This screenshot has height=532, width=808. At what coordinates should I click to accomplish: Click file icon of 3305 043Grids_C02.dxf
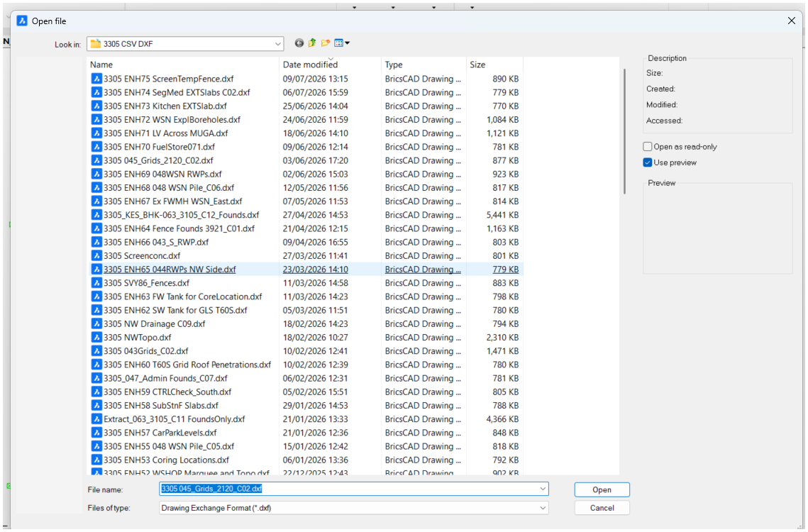(x=96, y=351)
